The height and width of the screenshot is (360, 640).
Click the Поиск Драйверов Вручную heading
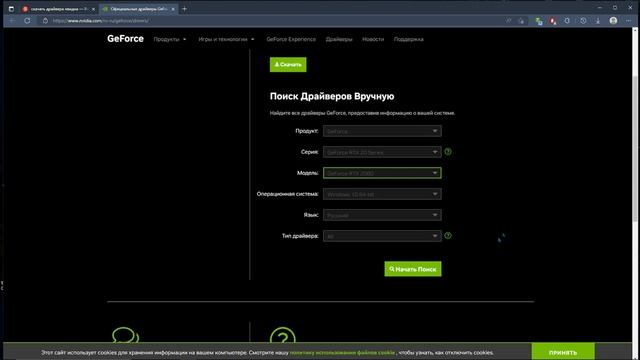click(x=332, y=96)
